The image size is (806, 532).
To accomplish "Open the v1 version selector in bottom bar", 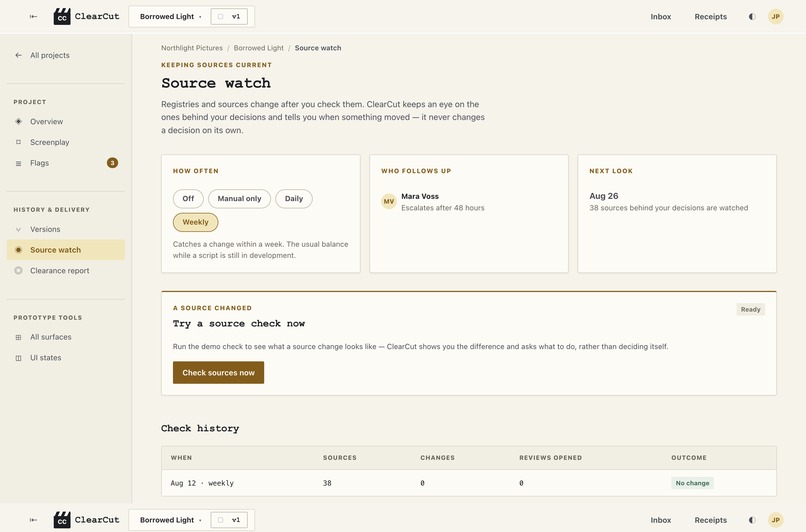I will point(229,520).
